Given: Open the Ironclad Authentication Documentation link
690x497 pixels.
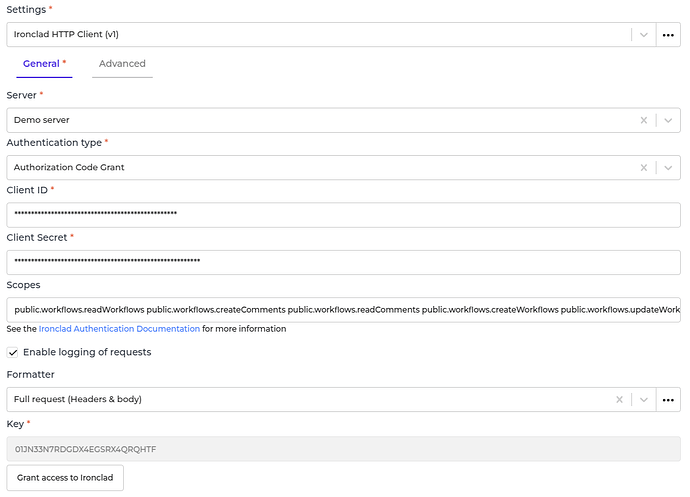Looking at the screenshot, I should point(119,329).
